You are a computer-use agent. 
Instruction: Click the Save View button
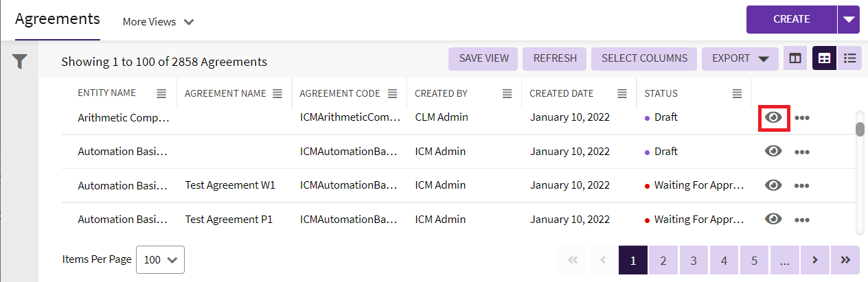[x=483, y=59]
